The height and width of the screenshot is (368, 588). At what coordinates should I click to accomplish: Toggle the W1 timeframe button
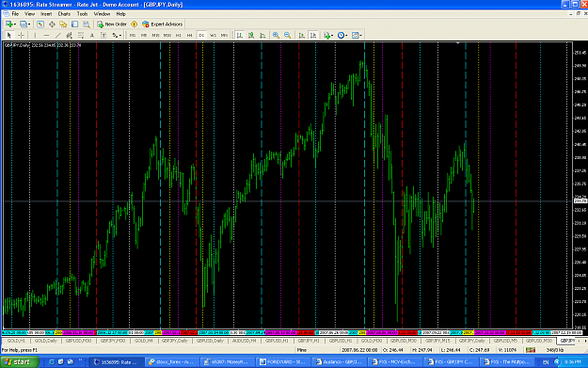coord(213,35)
